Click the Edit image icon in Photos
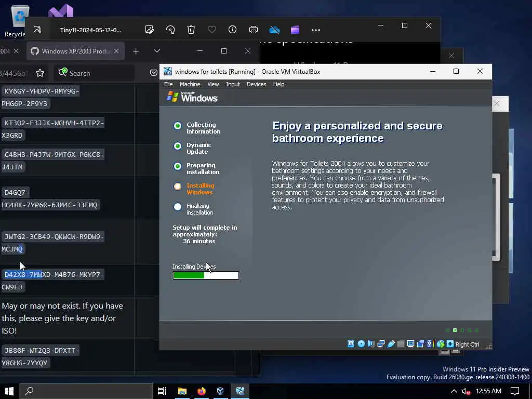The height and width of the screenshot is (399, 532). (149, 30)
